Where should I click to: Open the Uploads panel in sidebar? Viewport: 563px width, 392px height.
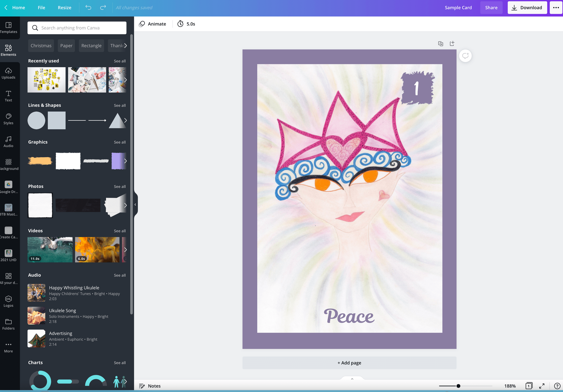[8, 73]
